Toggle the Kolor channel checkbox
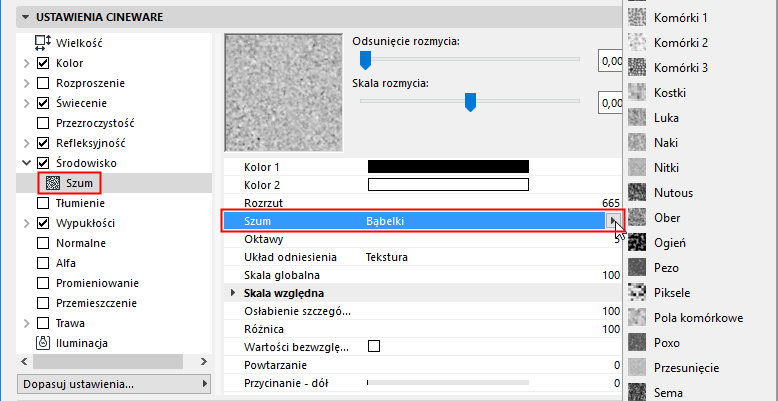778x401 pixels. [43, 63]
